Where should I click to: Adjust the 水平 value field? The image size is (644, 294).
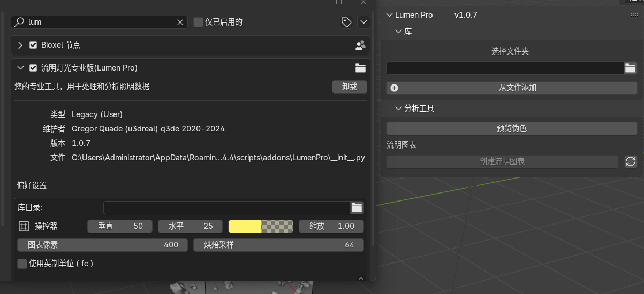tap(190, 226)
